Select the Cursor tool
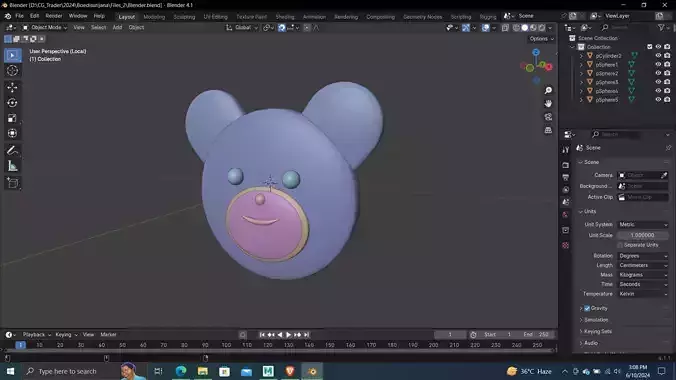 coord(12,71)
